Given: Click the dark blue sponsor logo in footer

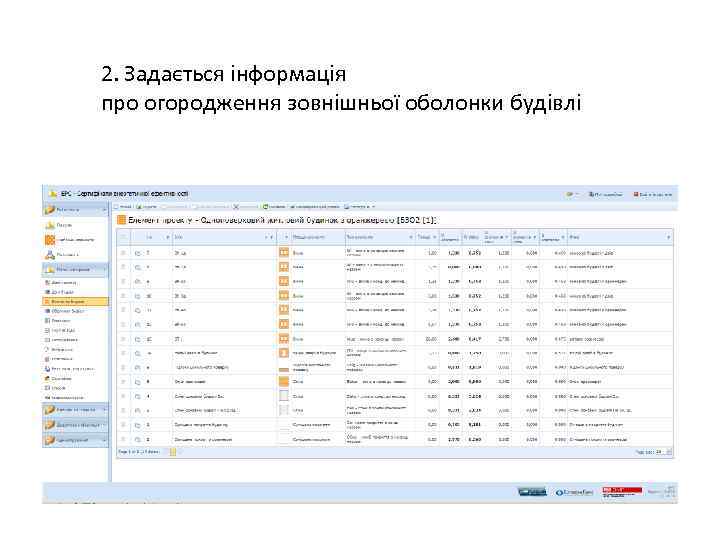Looking at the screenshot, I should click(x=532, y=492).
